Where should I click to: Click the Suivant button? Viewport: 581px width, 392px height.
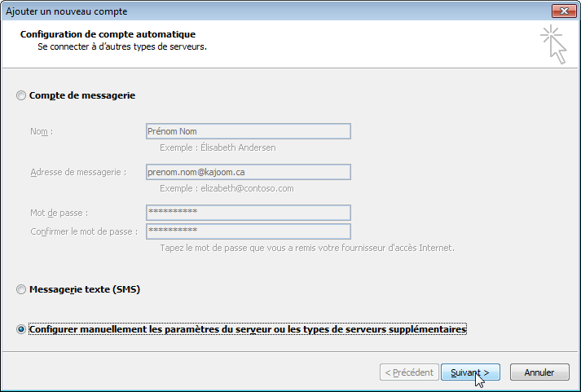470,372
